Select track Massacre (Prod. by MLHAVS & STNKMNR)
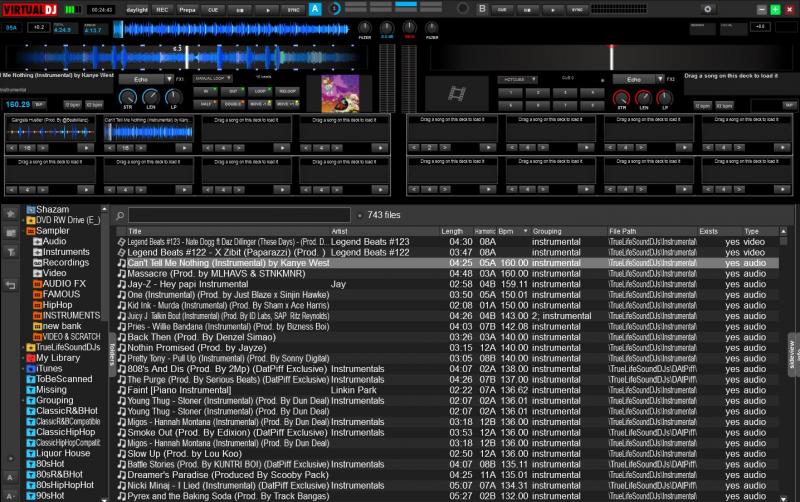The width and height of the screenshot is (800, 502). click(x=447, y=273)
